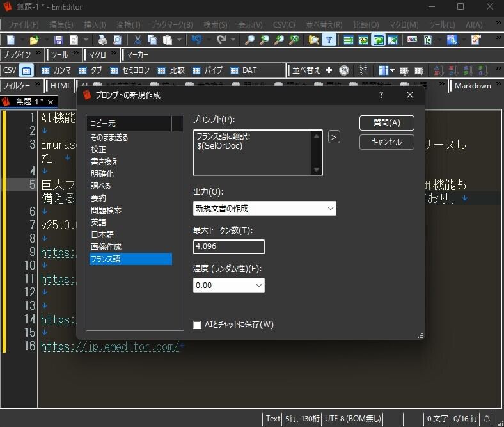Viewport: 504px width, 427px height.
Task: Click the Markdown toolbar label
Action: pyautogui.click(x=473, y=86)
